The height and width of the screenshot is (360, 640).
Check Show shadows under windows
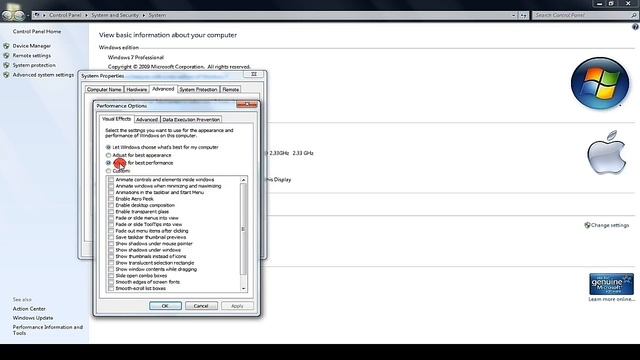point(111,250)
